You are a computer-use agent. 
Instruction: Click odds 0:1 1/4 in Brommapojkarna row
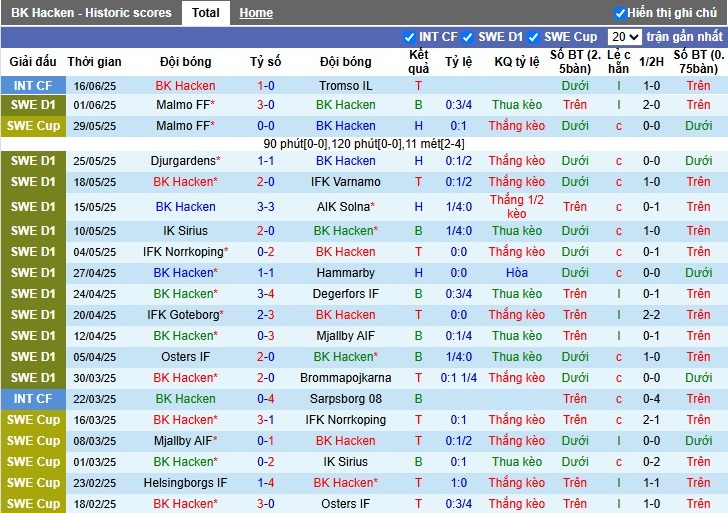point(458,378)
